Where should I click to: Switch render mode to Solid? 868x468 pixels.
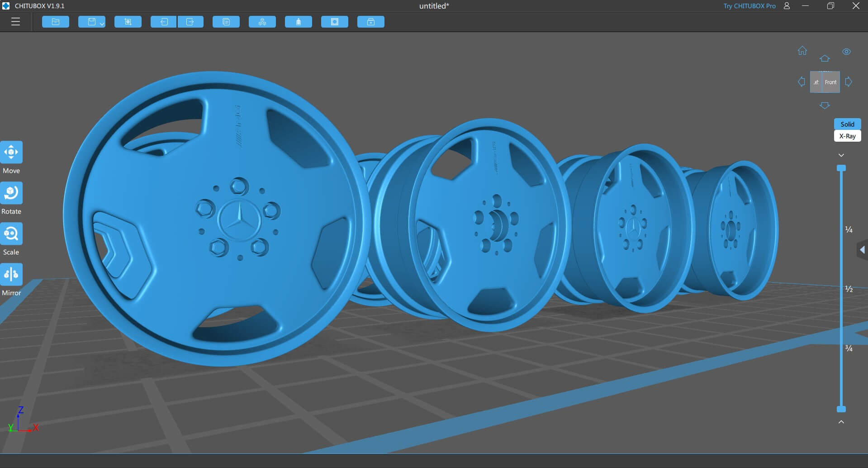point(847,124)
